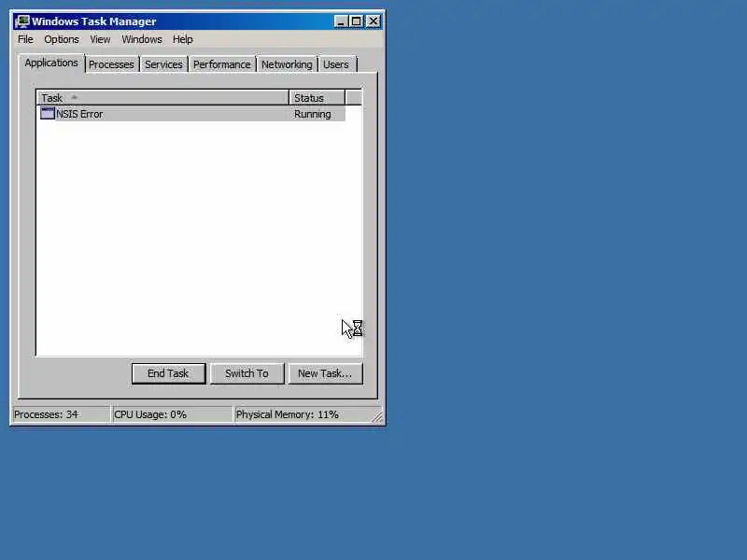Open the File menu
The image size is (747, 560).
(x=25, y=39)
